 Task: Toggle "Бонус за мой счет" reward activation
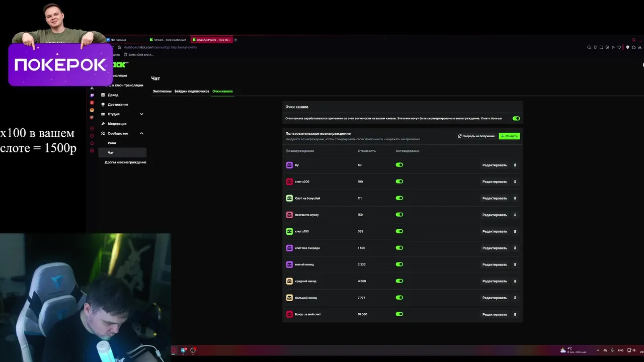click(399, 314)
